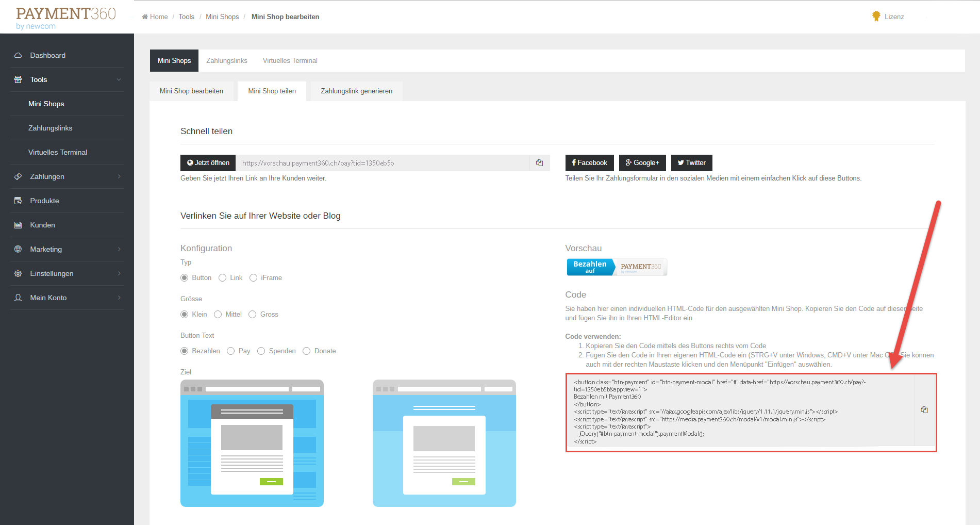Collapse the Tools menu chevron
Viewport: 980px width, 525px height.
coord(119,79)
